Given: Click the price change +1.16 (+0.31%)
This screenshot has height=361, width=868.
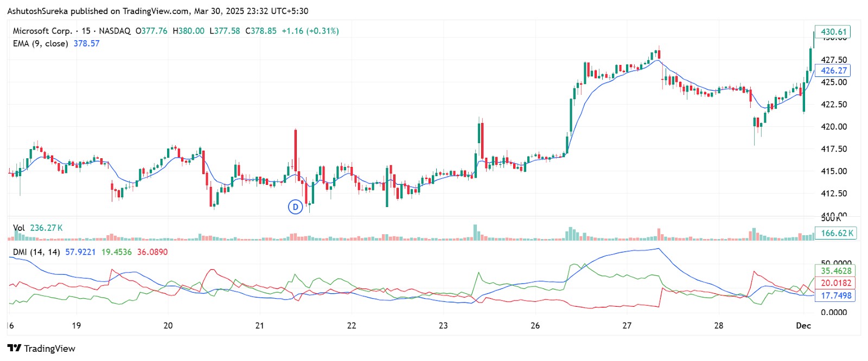Looking at the screenshot, I should click(x=310, y=31).
